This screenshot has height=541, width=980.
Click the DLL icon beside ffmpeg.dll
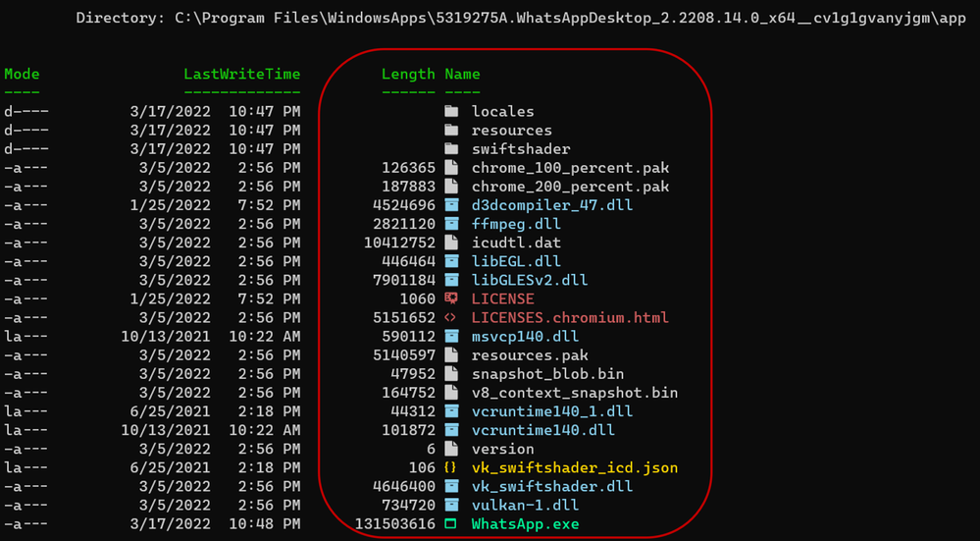[451, 224]
